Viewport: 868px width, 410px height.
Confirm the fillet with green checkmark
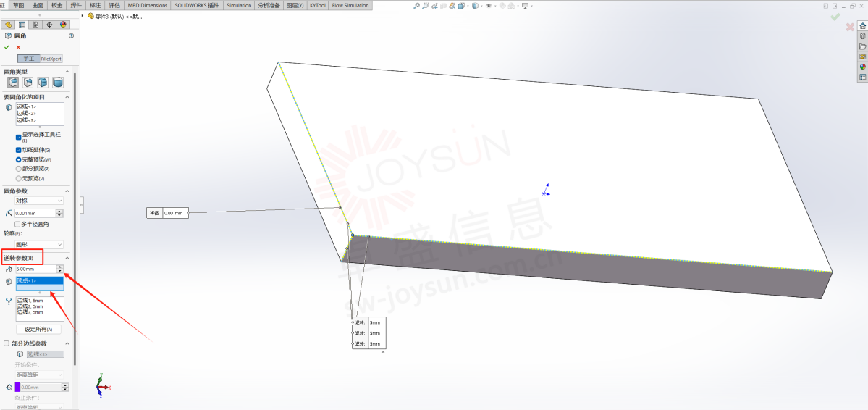pos(7,47)
